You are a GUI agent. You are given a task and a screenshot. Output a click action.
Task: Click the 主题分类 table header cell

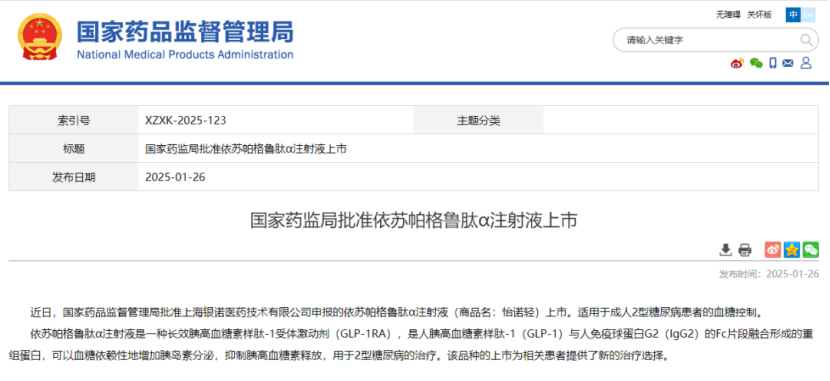click(x=479, y=121)
